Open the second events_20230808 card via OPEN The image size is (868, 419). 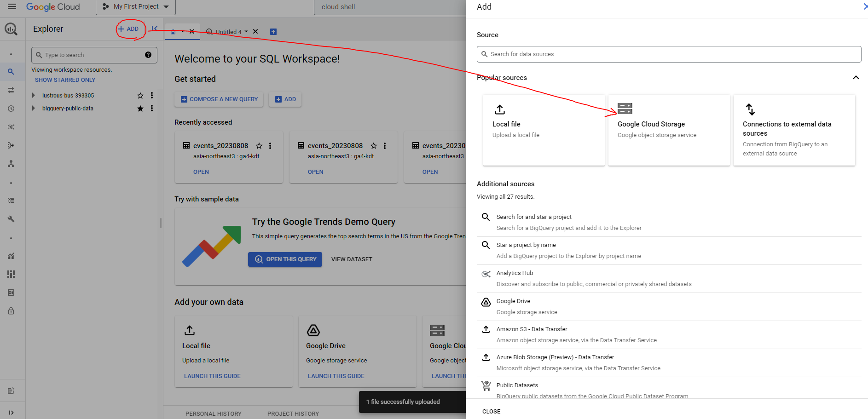316,172
